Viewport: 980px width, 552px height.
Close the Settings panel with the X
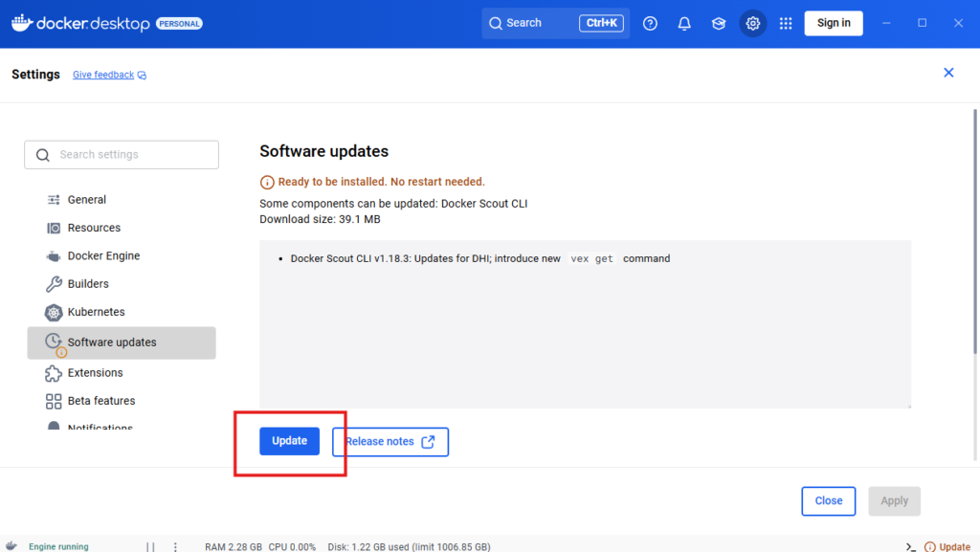(948, 73)
